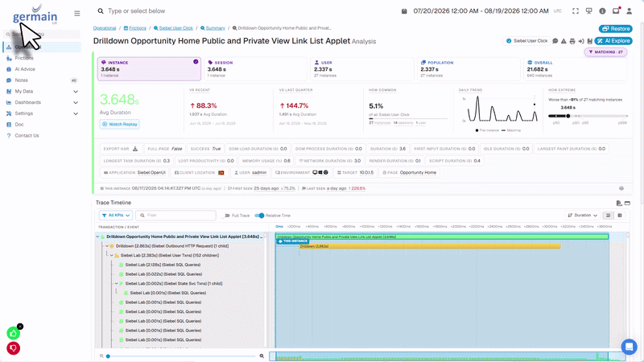Open the info icon in the top bar

[x=602, y=11]
